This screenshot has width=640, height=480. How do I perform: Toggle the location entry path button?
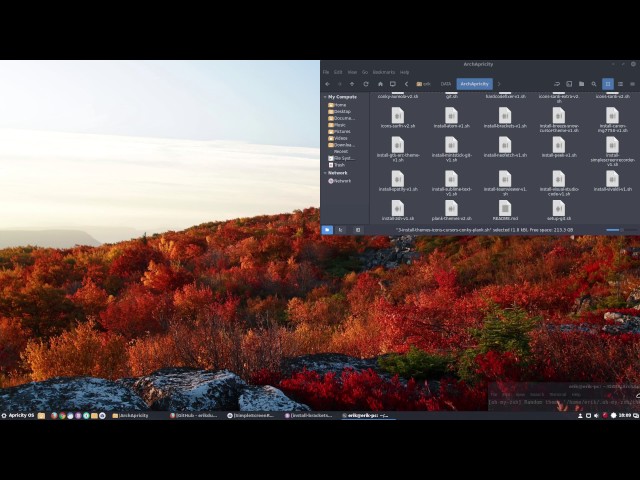[557, 84]
